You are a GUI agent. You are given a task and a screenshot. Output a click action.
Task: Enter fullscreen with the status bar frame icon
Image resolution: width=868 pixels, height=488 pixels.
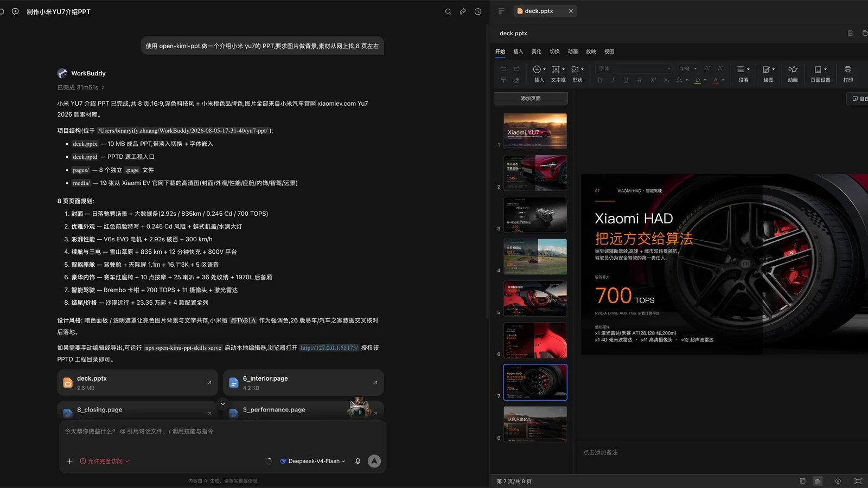[858, 481]
